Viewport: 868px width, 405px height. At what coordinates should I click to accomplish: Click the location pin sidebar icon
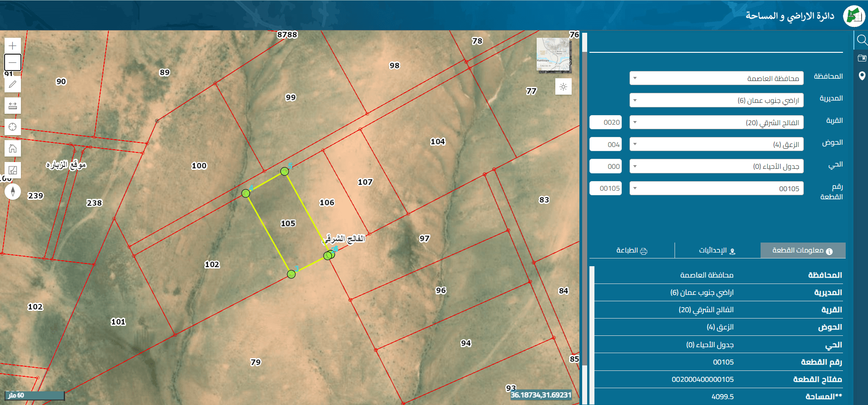pyautogui.click(x=862, y=76)
